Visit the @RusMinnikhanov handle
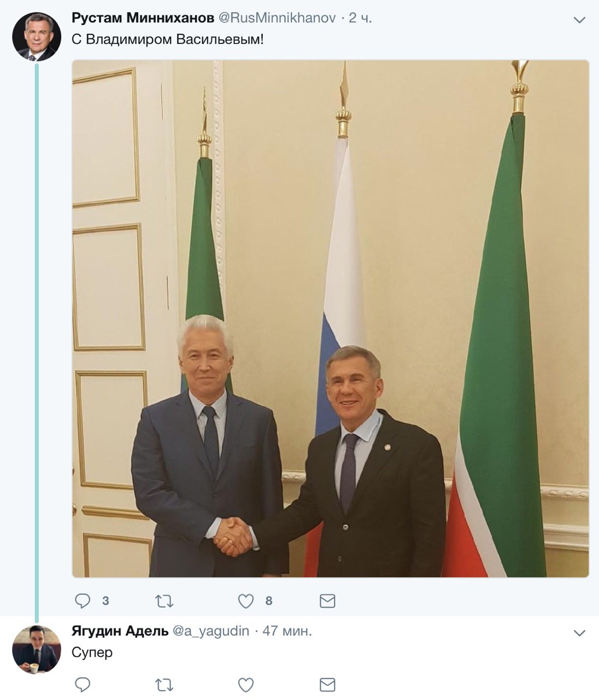The image size is (599, 700). click(277, 18)
